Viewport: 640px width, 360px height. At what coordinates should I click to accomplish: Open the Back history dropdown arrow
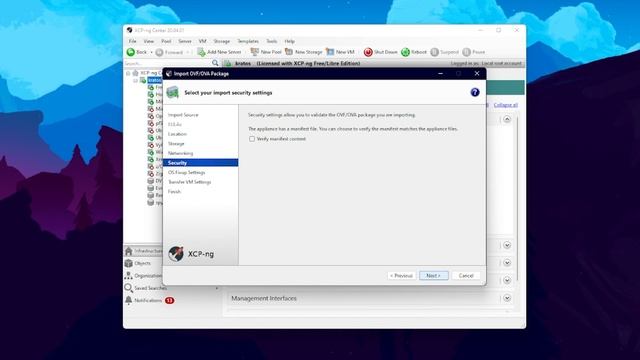(x=151, y=52)
